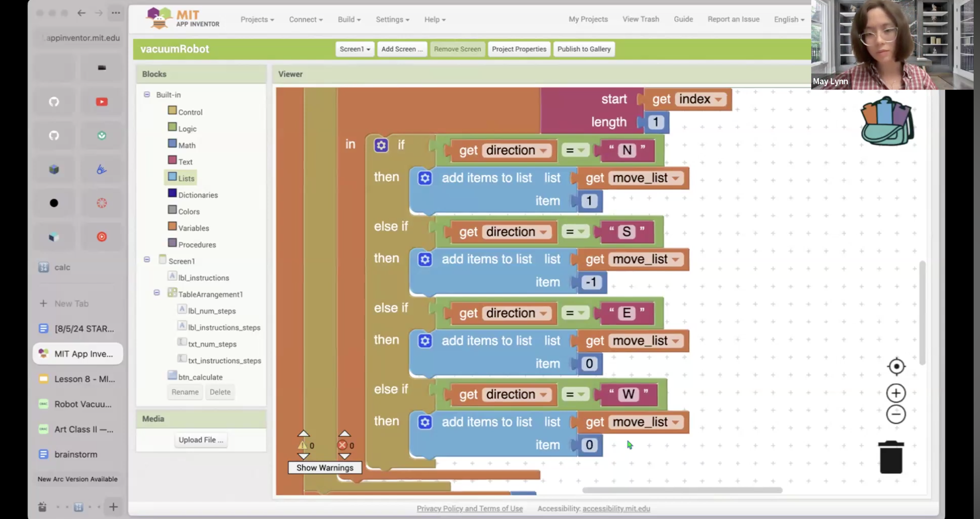Click the trash can in the workspace
This screenshot has height=519, width=980.
[891, 457]
